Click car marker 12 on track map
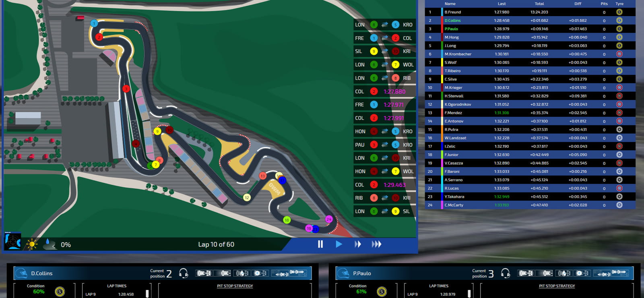Screen dimensions: 644x298 click(247, 197)
